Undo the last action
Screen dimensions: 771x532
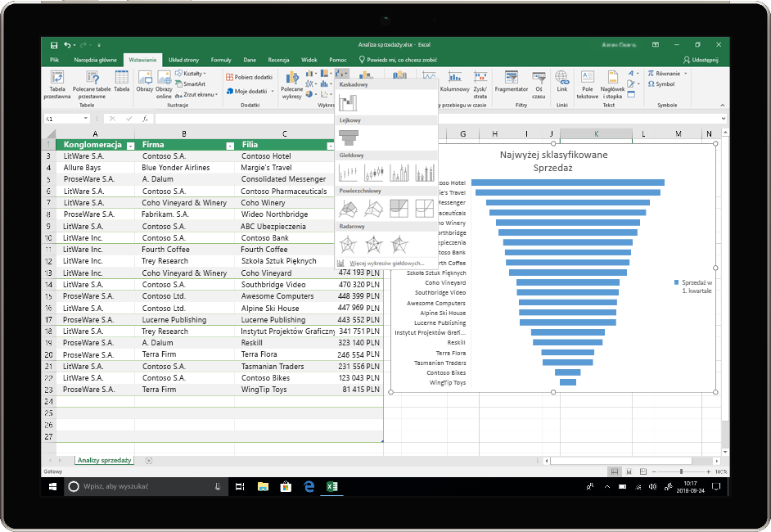pyautogui.click(x=67, y=45)
